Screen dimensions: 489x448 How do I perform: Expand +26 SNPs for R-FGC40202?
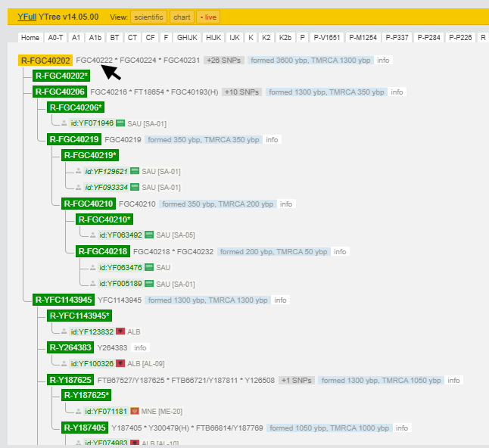click(x=224, y=61)
